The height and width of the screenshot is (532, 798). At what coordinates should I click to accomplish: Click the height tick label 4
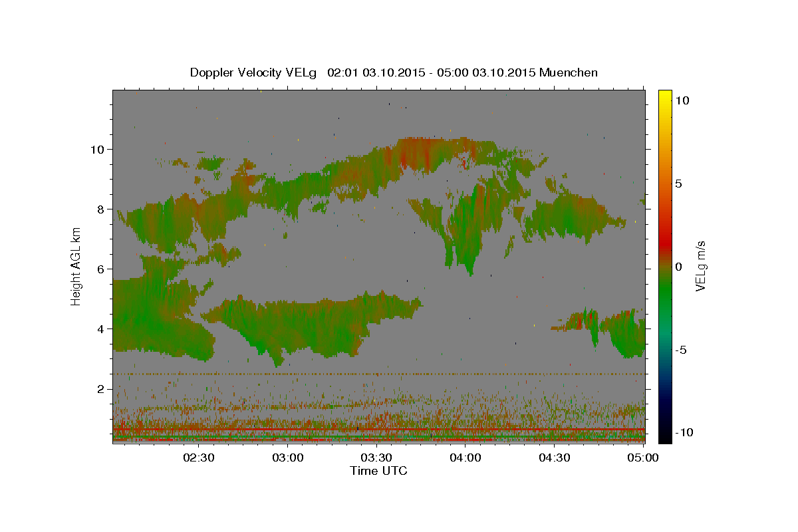coord(101,329)
